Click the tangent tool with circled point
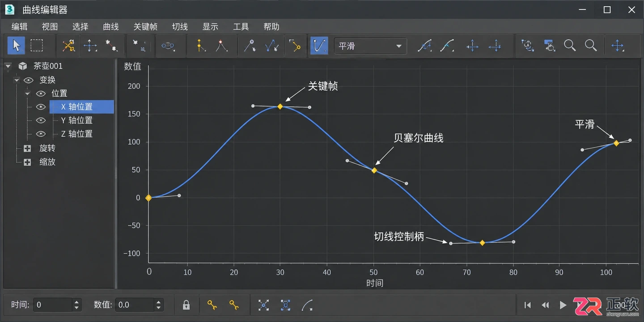 pyautogui.click(x=250, y=46)
